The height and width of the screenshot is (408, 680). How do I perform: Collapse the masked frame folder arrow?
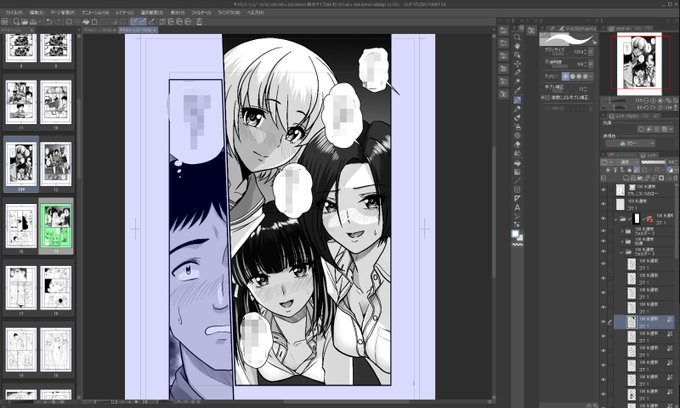616,219
